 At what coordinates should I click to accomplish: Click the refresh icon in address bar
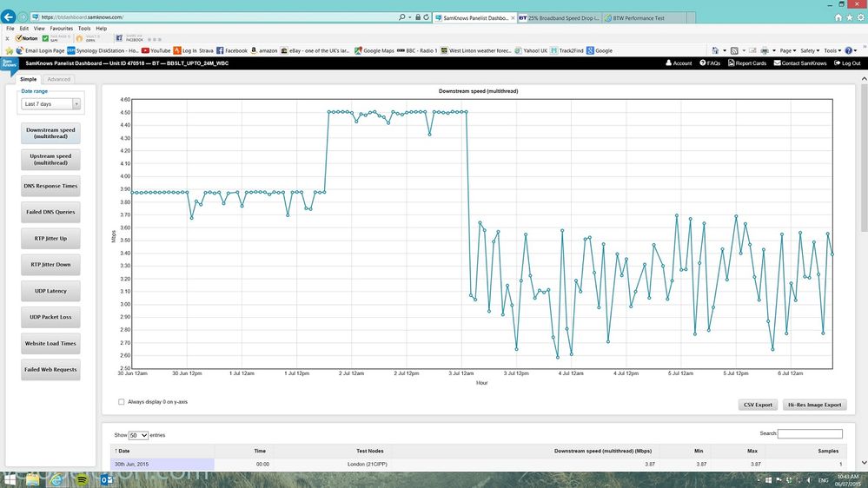coord(427,17)
